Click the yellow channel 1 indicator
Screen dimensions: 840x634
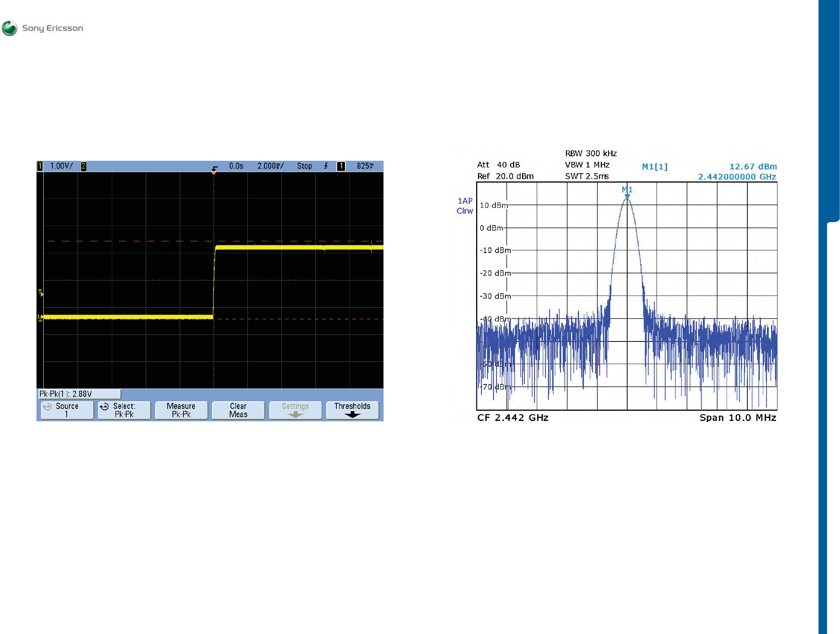(40, 166)
